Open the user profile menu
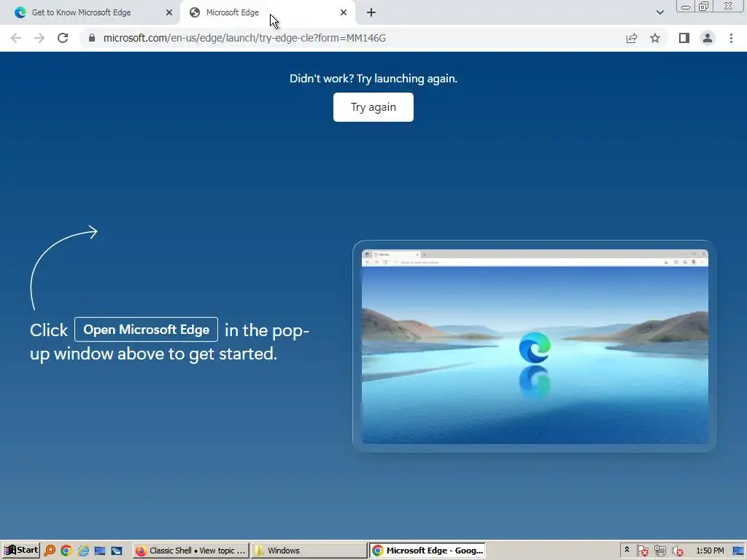This screenshot has width=747, height=560. pyautogui.click(x=708, y=38)
